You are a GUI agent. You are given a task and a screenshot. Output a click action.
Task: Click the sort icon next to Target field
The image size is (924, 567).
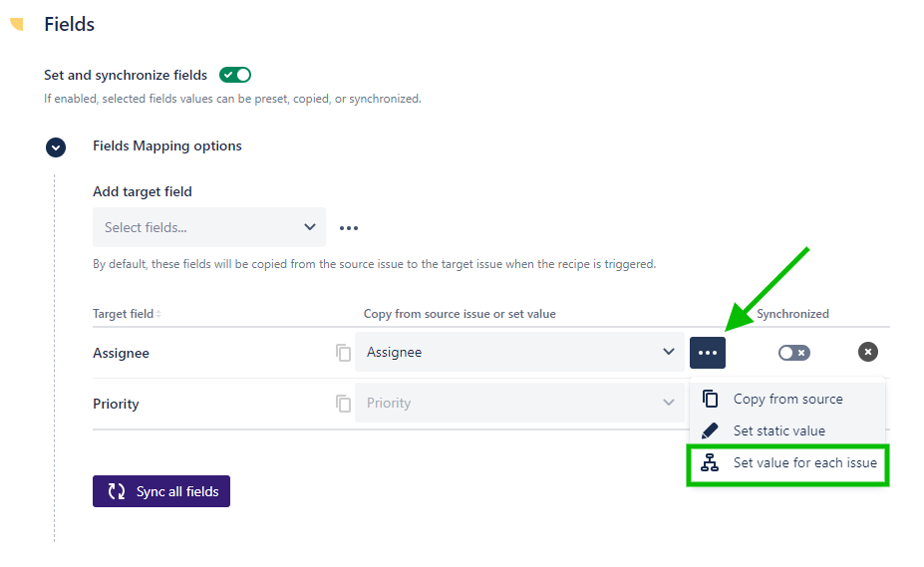(x=158, y=314)
